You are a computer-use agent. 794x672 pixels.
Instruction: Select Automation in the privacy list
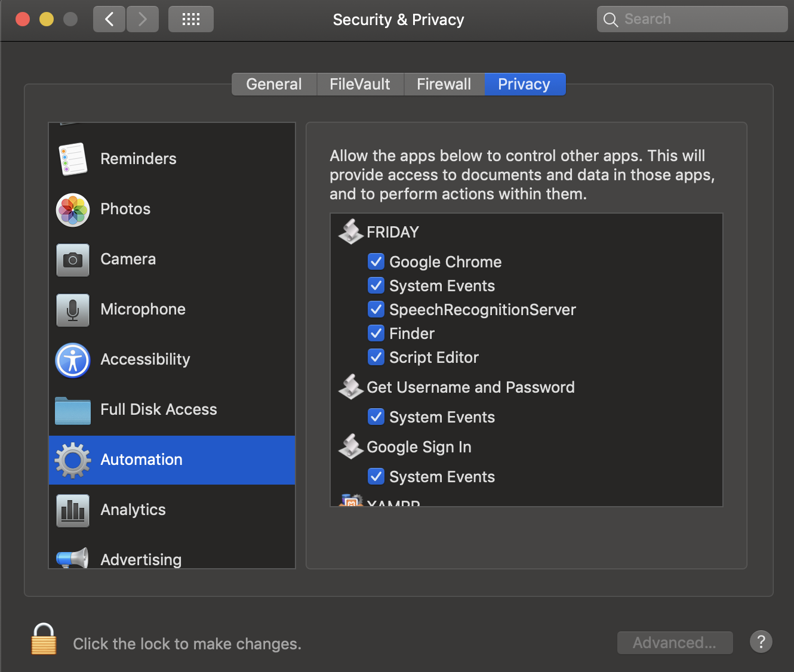(172, 460)
